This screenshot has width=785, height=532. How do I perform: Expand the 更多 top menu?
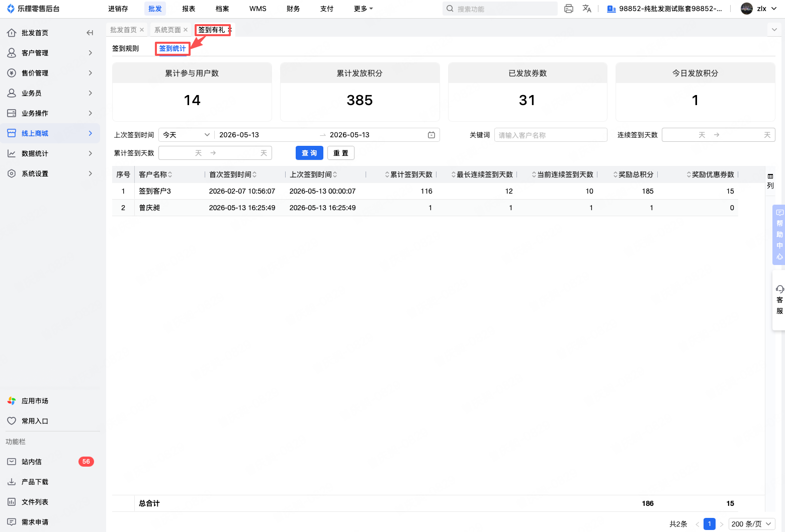point(363,9)
